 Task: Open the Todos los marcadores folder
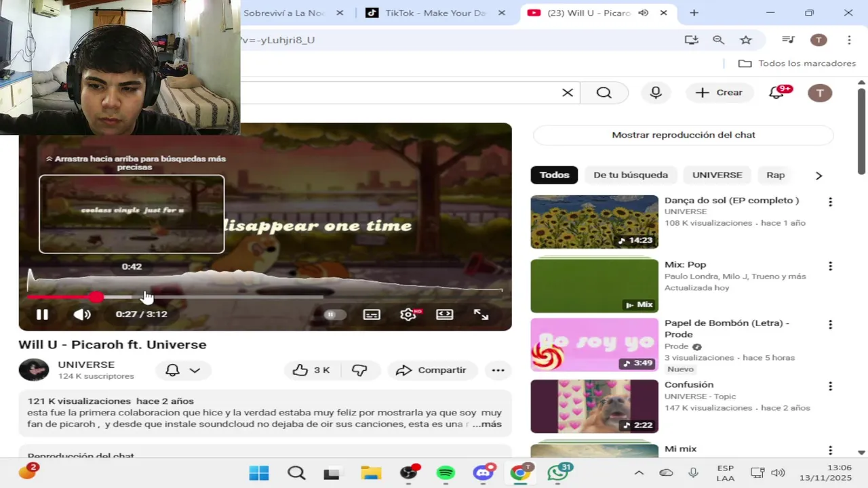click(x=797, y=63)
